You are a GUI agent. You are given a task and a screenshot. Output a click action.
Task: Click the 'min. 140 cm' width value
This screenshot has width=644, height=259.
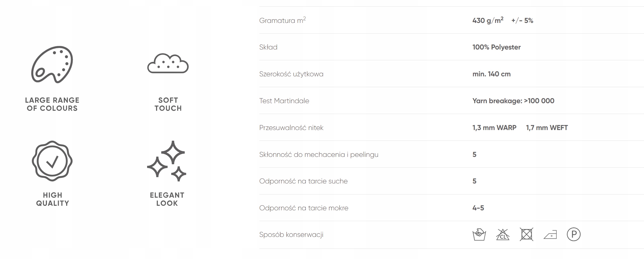click(491, 74)
